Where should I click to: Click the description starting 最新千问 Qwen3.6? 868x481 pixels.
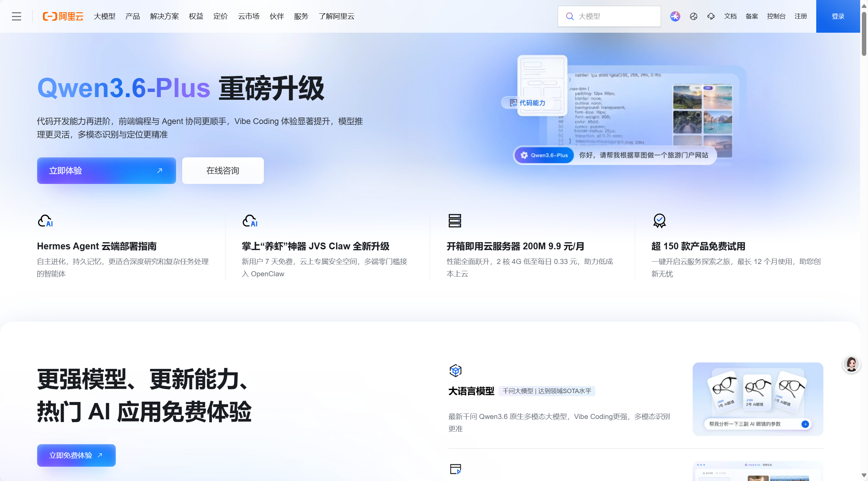tap(559, 422)
